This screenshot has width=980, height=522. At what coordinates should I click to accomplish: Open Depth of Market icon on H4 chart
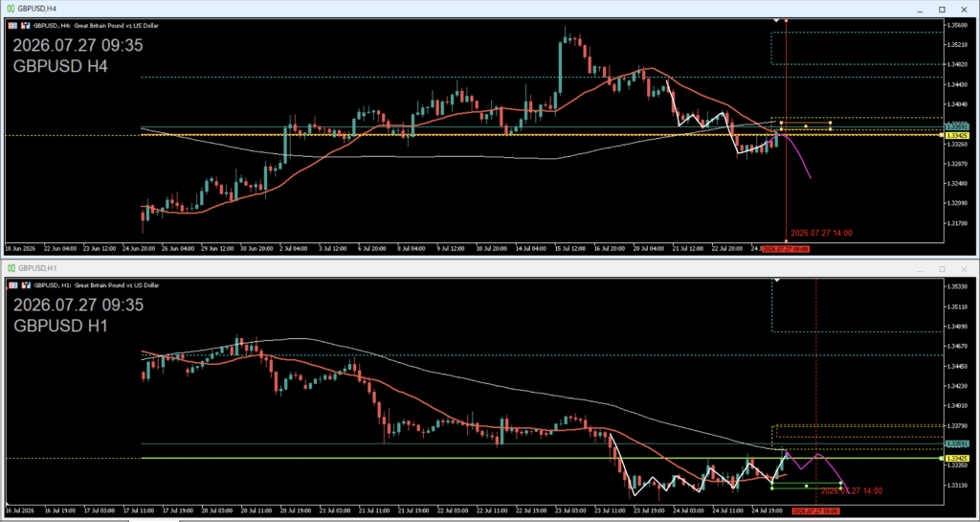click(x=26, y=26)
